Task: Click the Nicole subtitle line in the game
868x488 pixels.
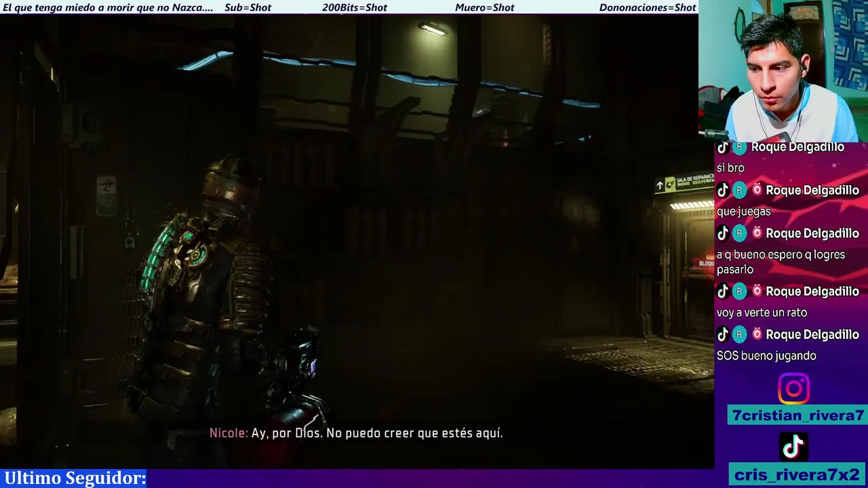Action: (356, 433)
